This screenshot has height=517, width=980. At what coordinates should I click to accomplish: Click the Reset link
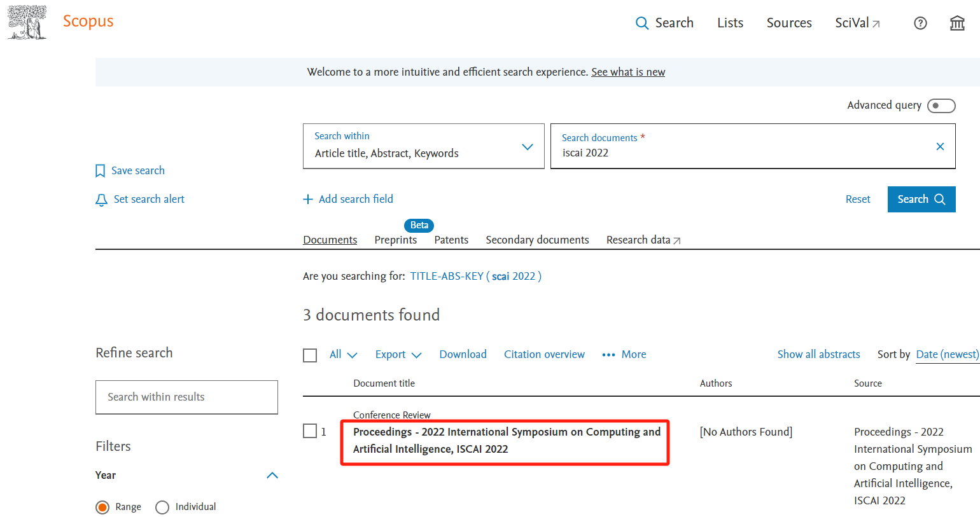[858, 199]
